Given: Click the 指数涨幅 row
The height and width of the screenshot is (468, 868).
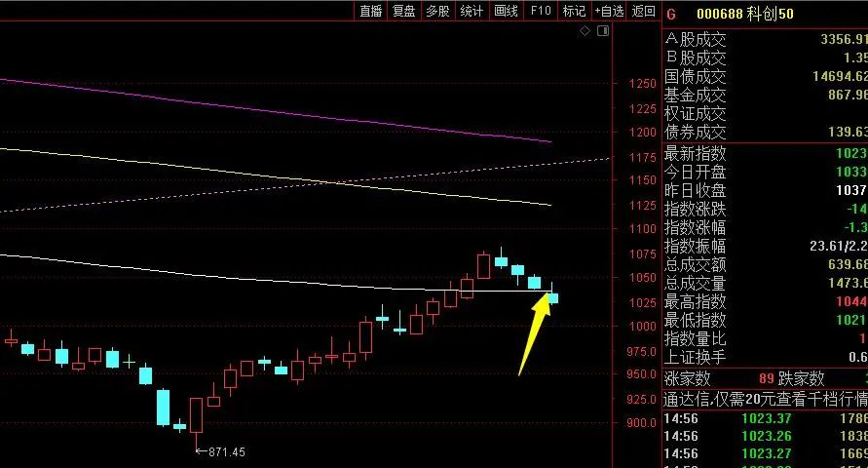Looking at the screenshot, I should [766, 227].
